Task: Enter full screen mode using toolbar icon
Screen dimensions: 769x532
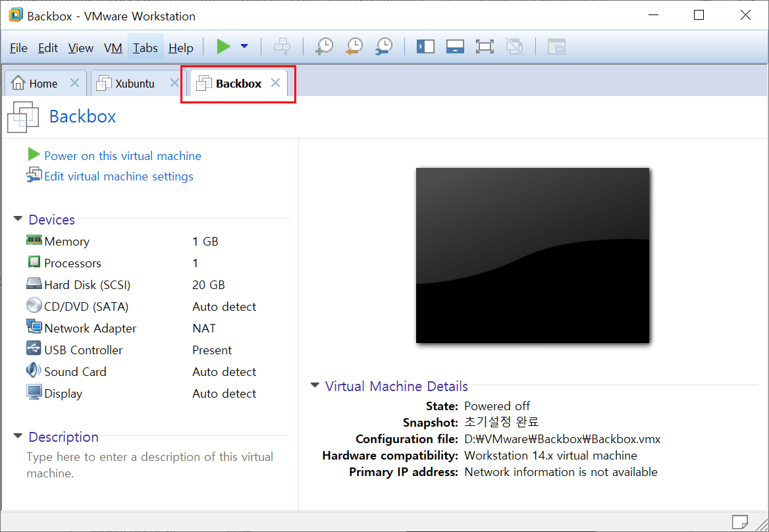Action: 485,47
